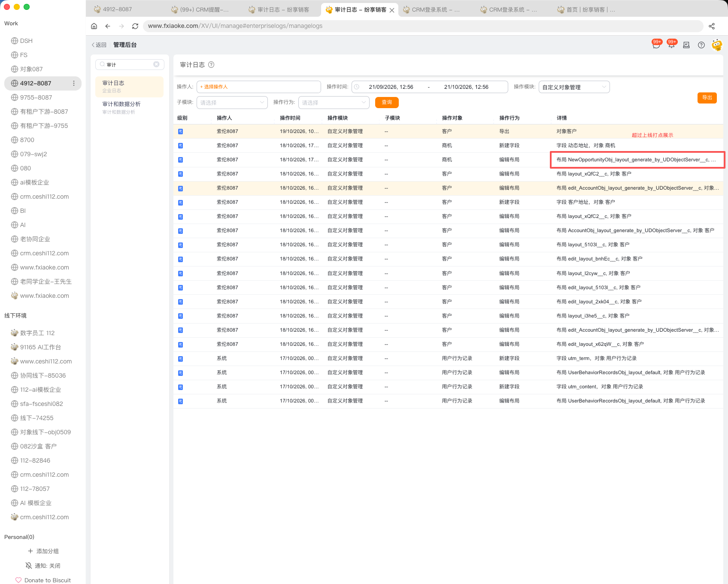Viewport: 728px width, 584px height.
Task: Click the 返回 back link
Action: point(99,45)
